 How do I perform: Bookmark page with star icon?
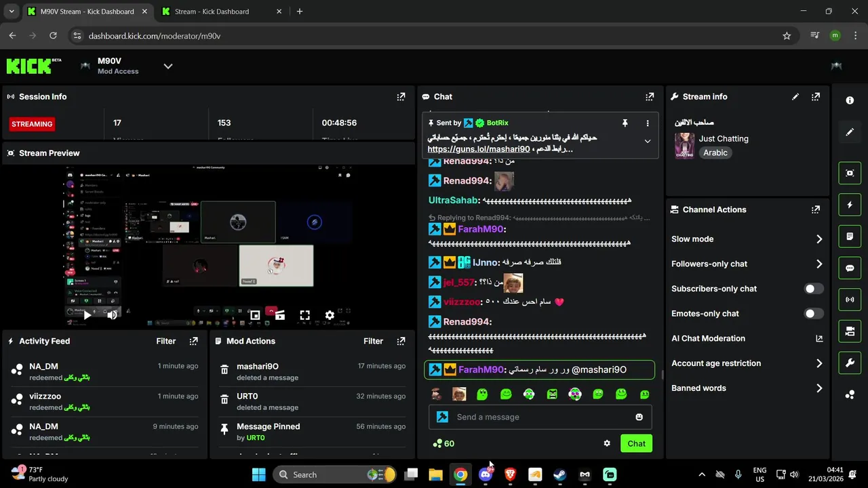(787, 36)
